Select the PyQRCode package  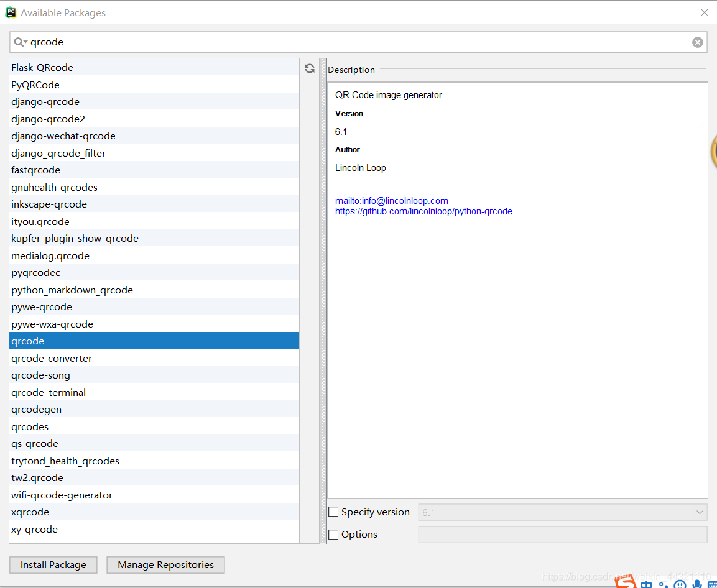pyautogui.click(x=154, y=85)
